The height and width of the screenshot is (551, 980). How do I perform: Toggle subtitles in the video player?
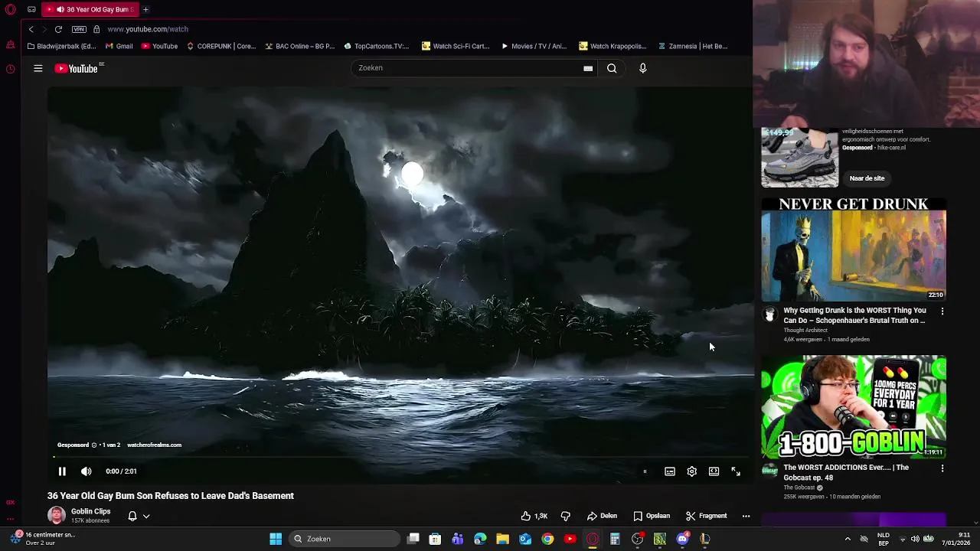(x=670, y=471)
